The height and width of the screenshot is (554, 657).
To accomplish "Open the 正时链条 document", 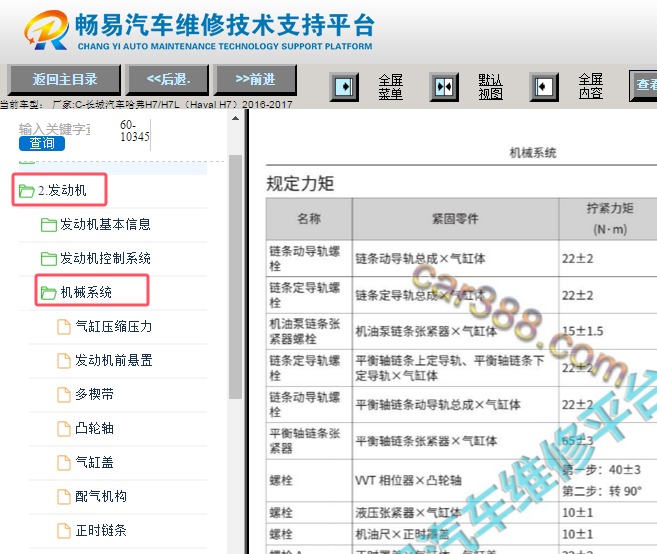I will point(101,530).
